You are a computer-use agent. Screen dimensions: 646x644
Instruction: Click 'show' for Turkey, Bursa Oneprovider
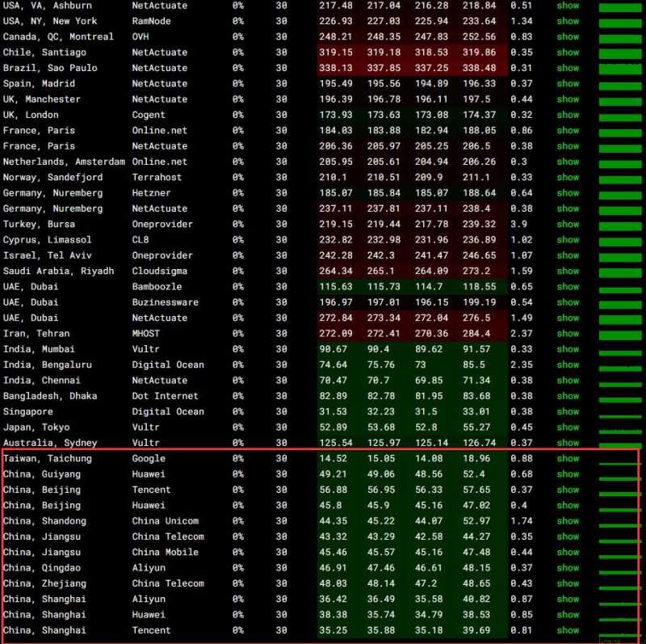(x=568, y=224)
